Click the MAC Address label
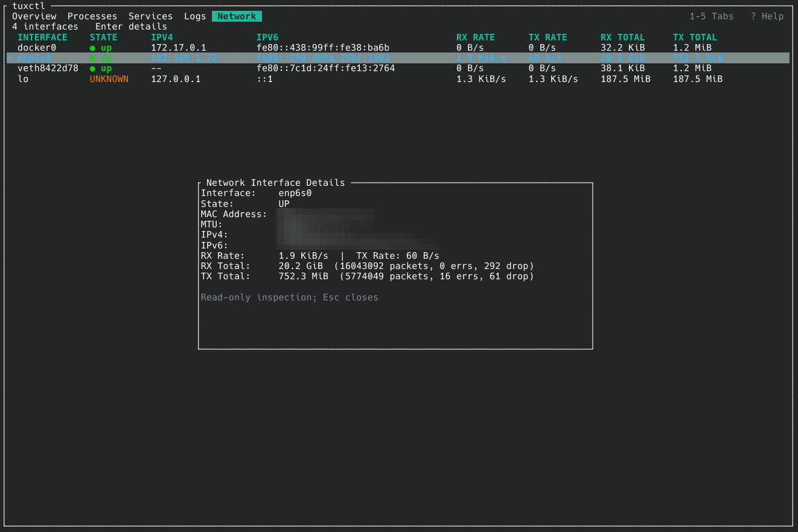 point(234,214)
